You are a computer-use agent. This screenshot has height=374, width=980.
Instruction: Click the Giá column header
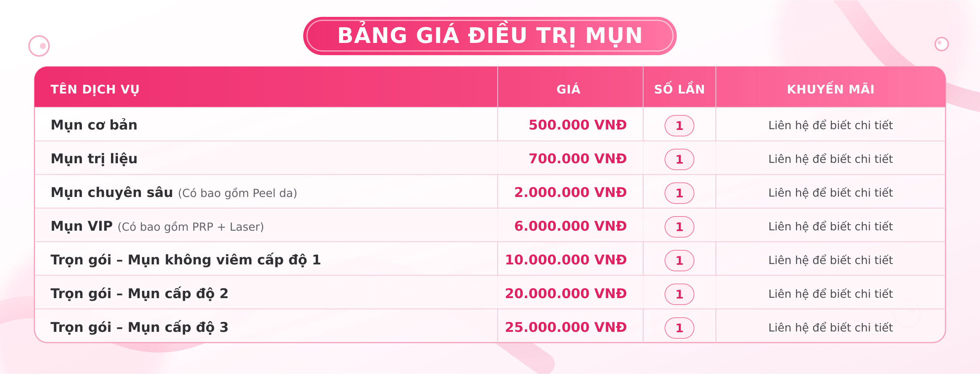point(568,89)
